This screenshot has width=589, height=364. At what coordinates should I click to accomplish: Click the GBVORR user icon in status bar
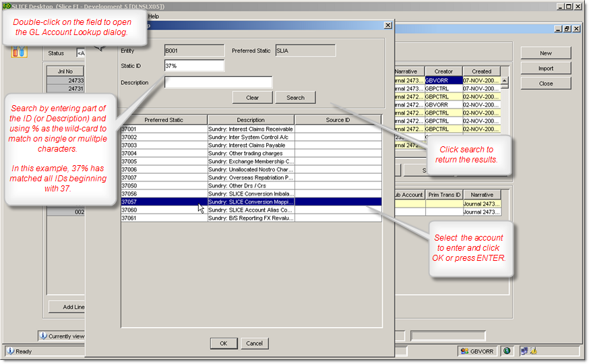click(x=464, y=351)
